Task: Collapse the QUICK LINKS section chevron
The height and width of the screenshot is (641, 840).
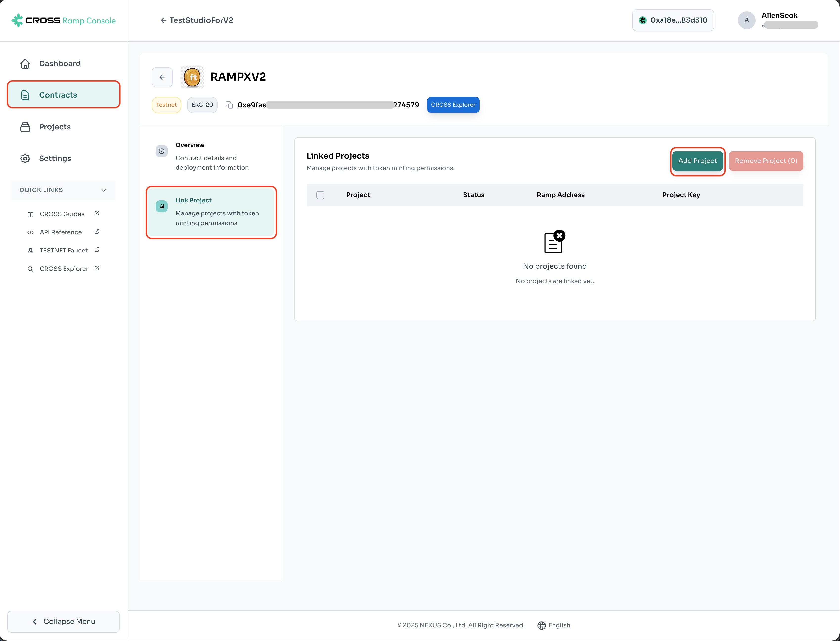Action: tap(104, 190)
